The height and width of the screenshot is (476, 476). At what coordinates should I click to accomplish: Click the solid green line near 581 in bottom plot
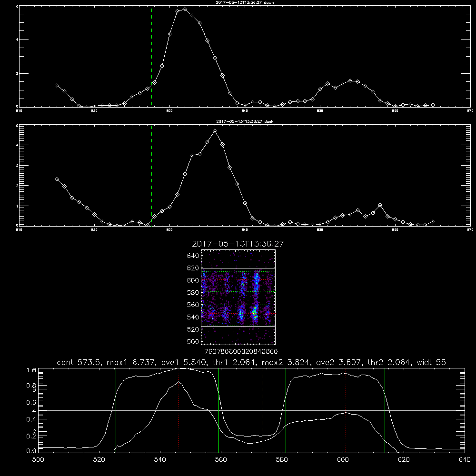coord(286,410)
